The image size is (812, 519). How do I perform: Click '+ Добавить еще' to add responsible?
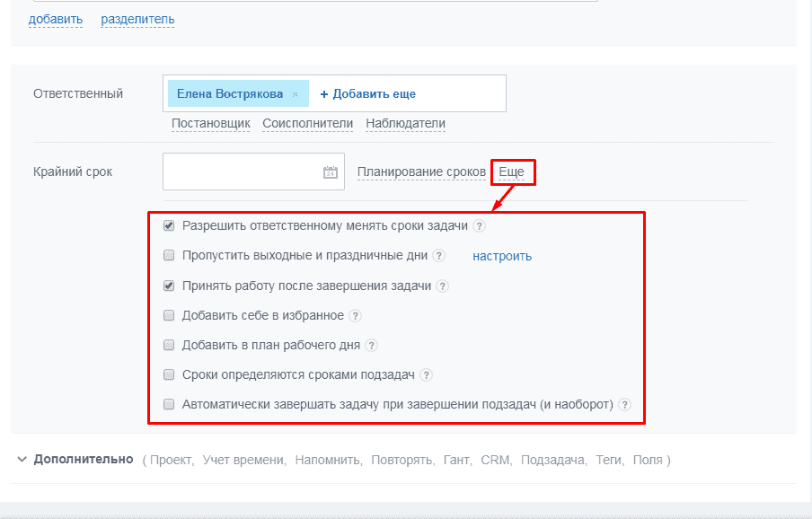pos(367,93)
